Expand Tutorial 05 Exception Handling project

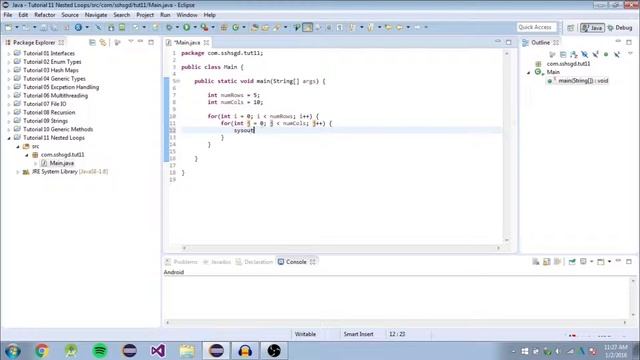9,87
